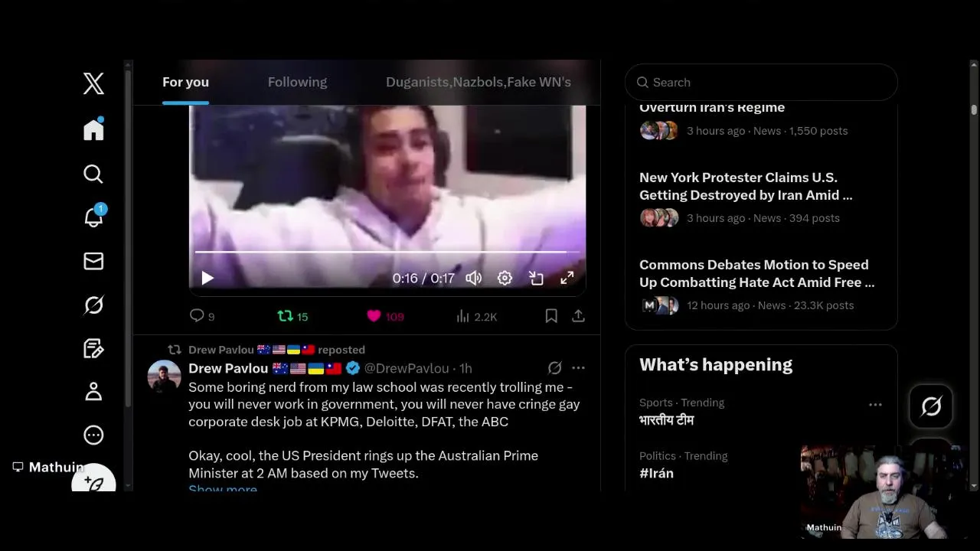
Task: Bookmark the video post
Action: [551, 316]
